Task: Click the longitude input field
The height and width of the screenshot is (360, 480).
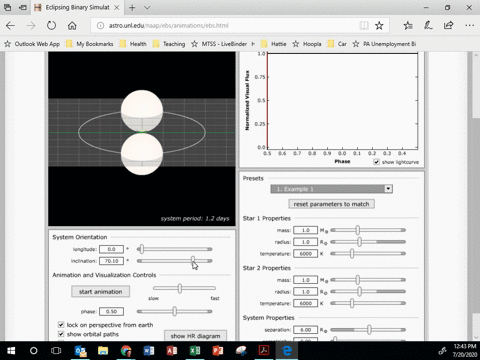Action: [111, 249]
